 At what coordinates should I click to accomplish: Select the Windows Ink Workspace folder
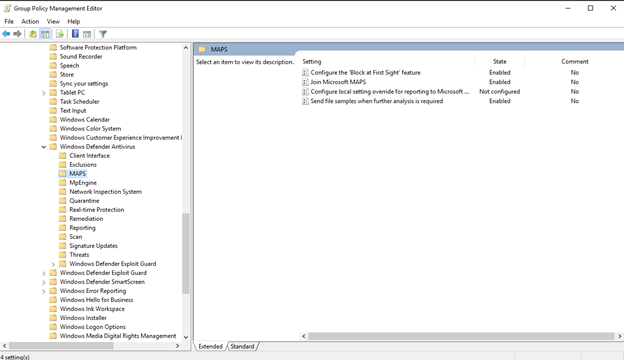coord(92,309)
